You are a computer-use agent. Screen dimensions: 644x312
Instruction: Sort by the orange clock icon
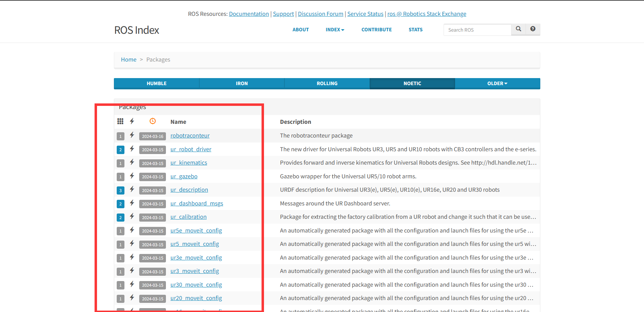click(153, 121)
